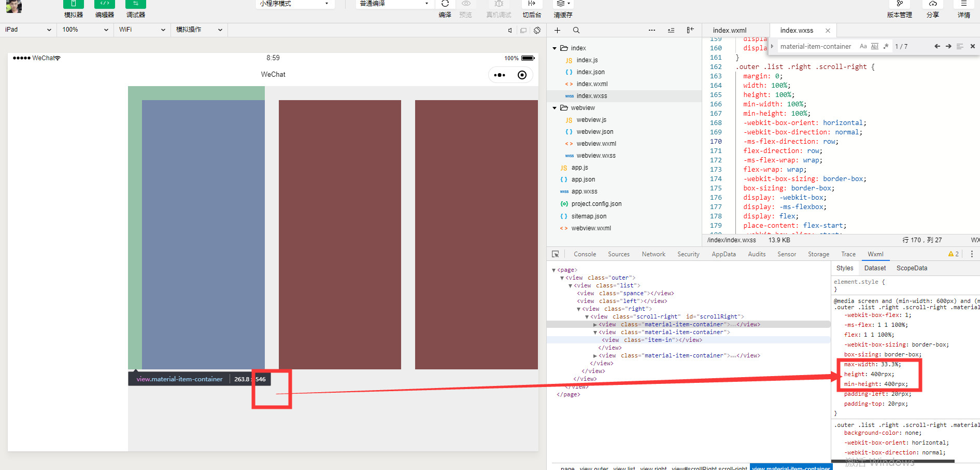
Task: Expand the replace toggle arrow in find
Action: point(772,46)
